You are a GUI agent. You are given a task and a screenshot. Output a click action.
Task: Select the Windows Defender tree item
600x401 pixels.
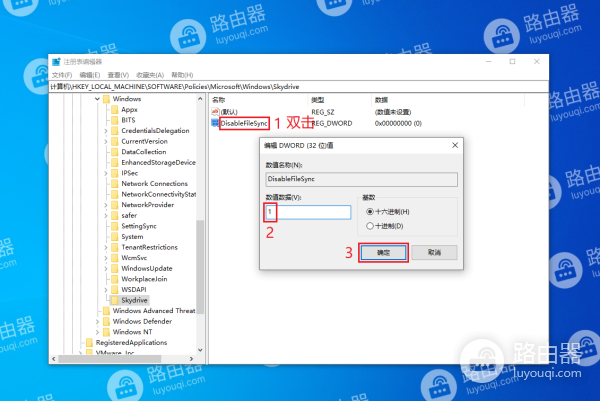pos(142,321)
